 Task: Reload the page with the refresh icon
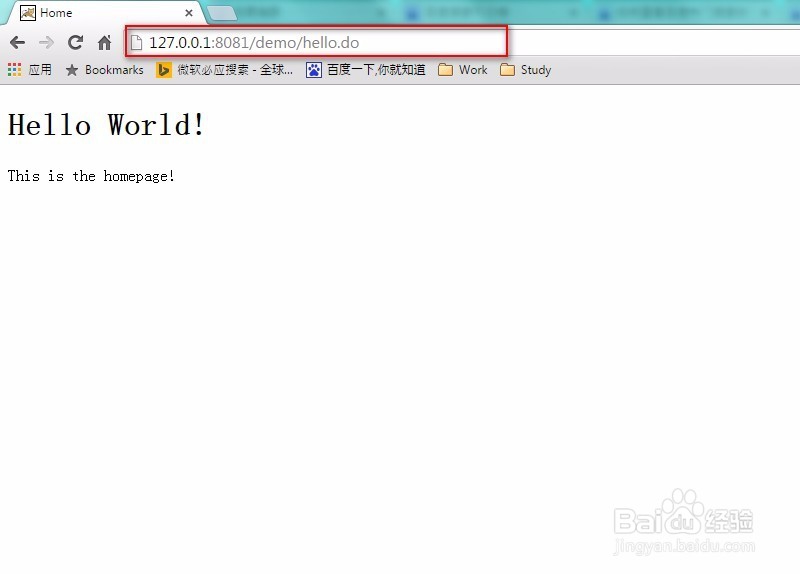coord(76,42)
